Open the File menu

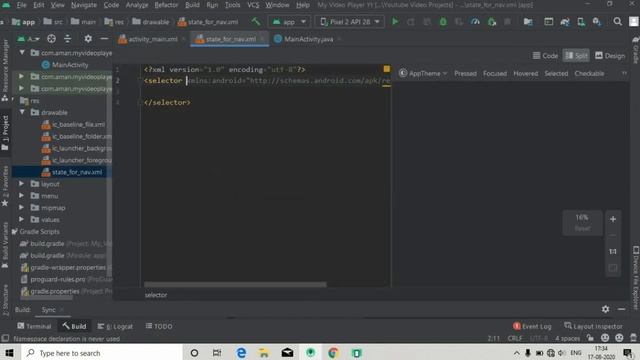pyautogui.click(x=21, y=5)
